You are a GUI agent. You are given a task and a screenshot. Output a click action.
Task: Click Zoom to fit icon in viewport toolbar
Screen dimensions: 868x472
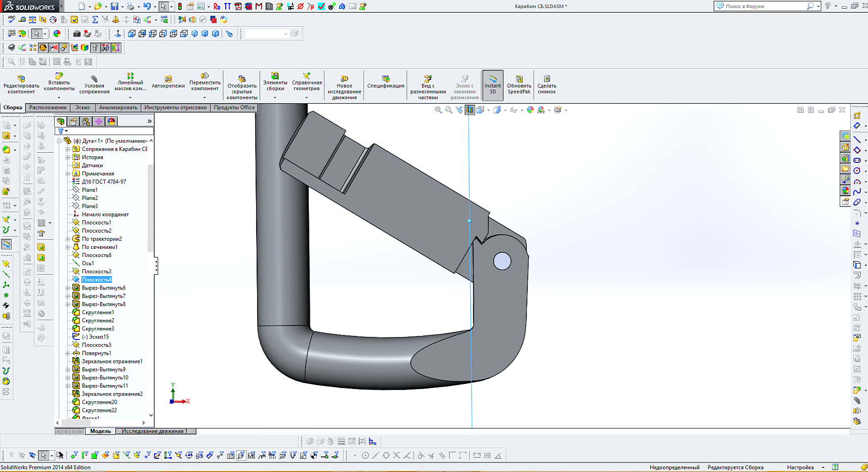438,110
